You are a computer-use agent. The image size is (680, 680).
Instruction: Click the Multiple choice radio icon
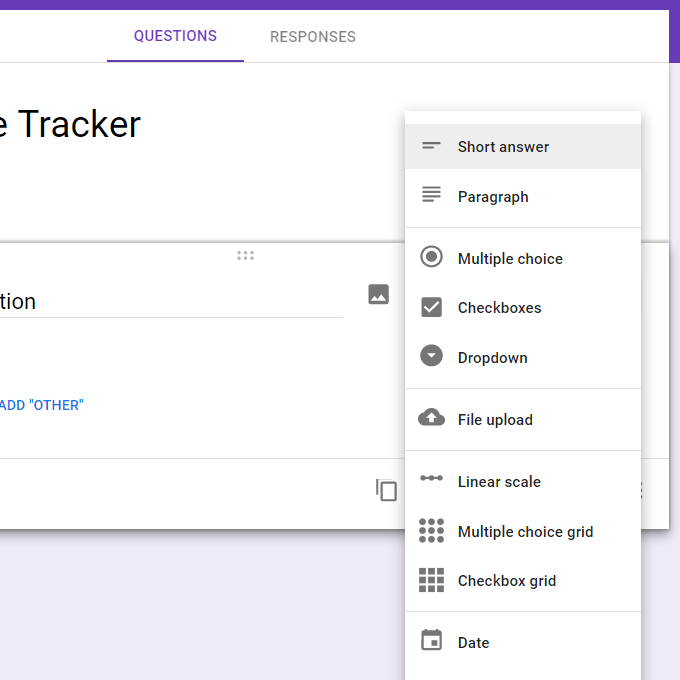point(431,258)
